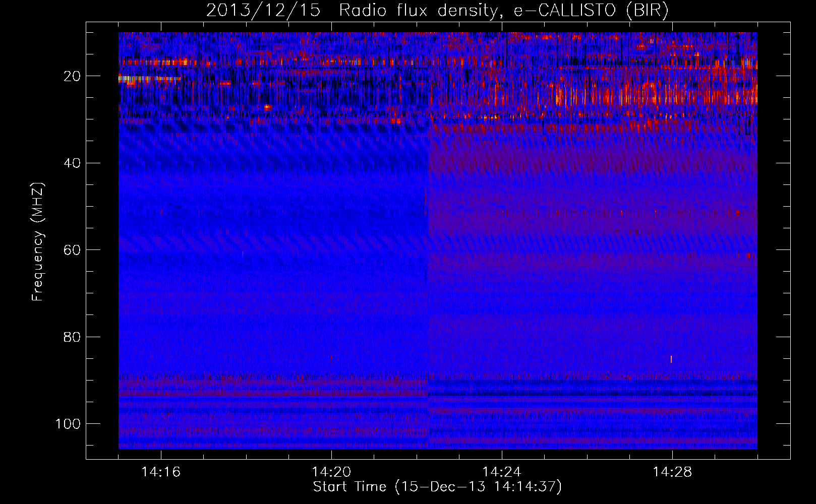Screen dimensions: 816x504
Task: Click the 14:24 time tick label
Action: tap(502, 472)
